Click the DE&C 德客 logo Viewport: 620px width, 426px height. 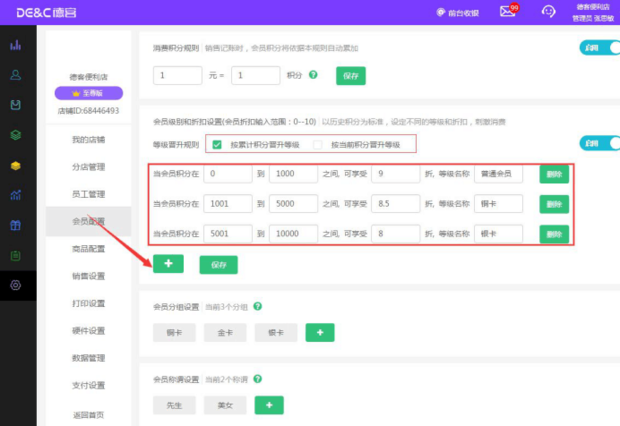46,13
